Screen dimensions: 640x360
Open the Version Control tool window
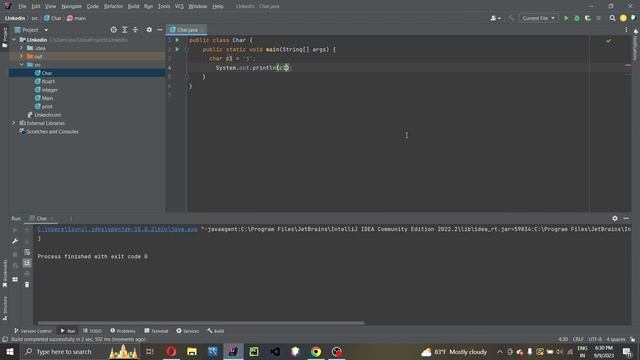pos(33,331)
